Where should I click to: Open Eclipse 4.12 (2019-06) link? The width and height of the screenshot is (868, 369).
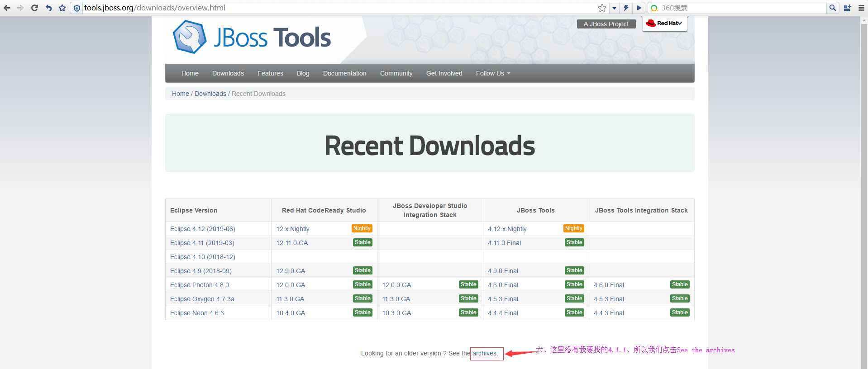[x=203, y=229]
